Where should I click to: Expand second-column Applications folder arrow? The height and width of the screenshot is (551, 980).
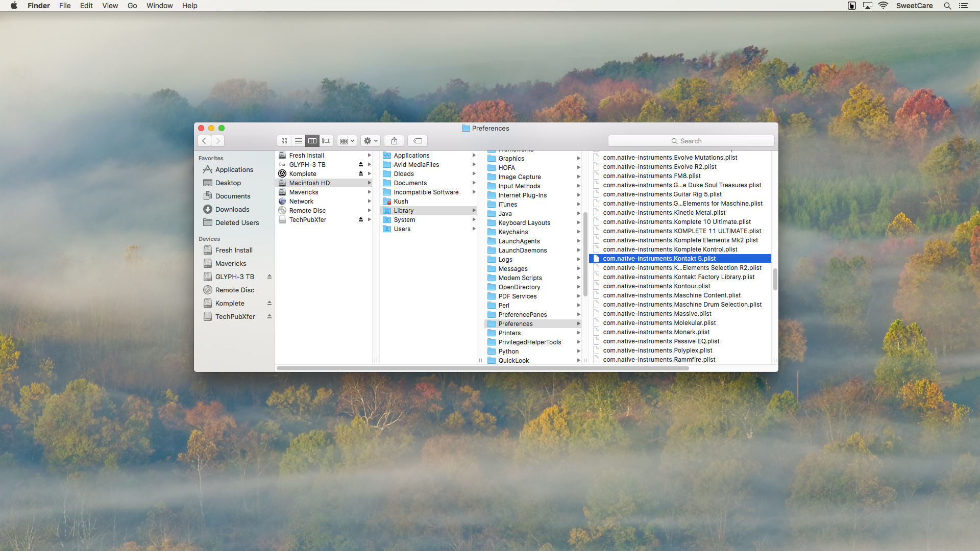(474, 155)
